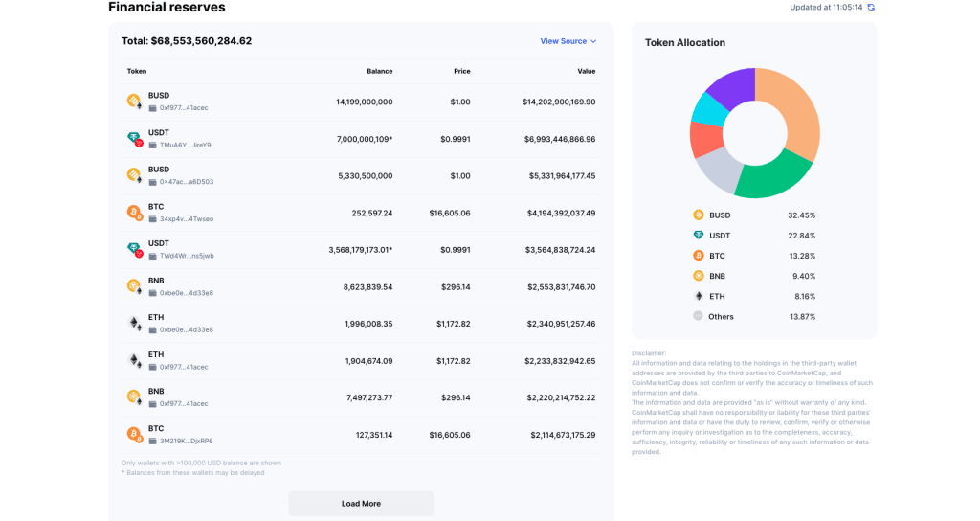Image resolution: width=980 pixels, height=521 pixels.
Task: Click the Financial reserves heading
Action: click(167, 8)
